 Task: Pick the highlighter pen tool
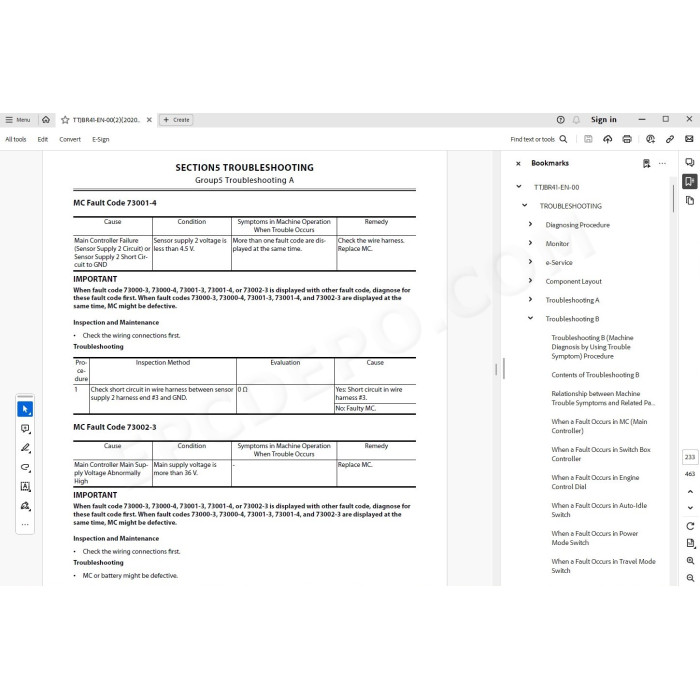(25, 448)
